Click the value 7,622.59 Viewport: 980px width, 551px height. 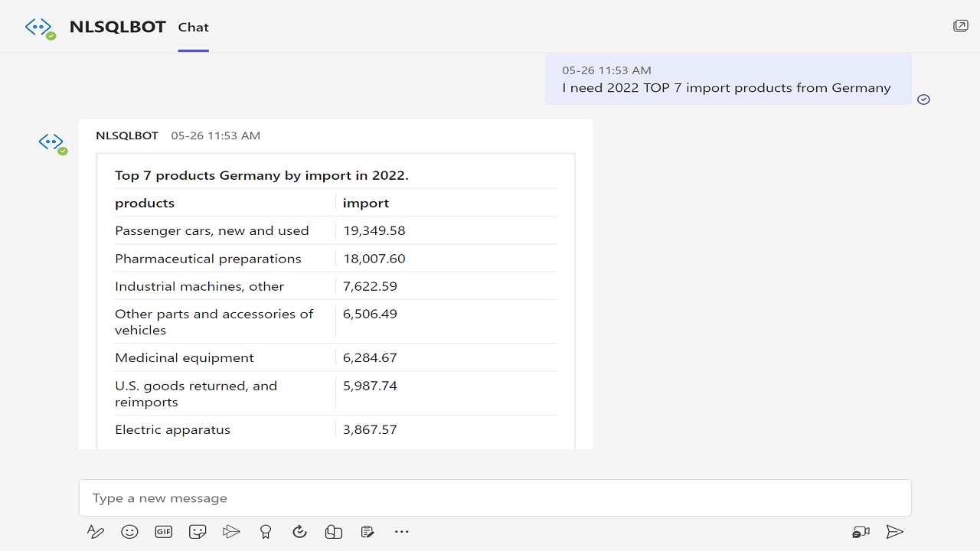click(371, 286)
